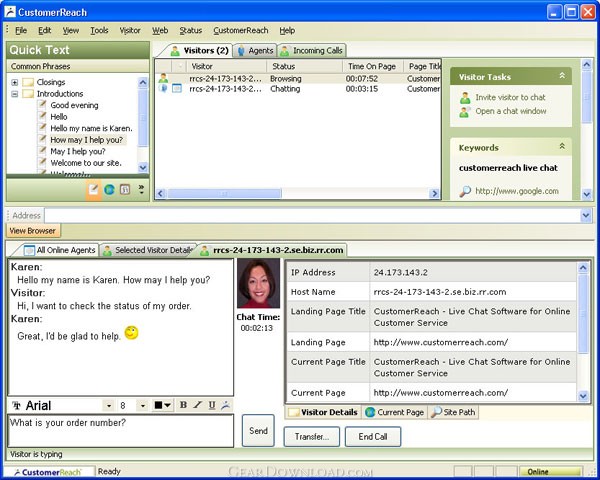
Task: Click the Quick Text list scroll down arrow
Action: 143,167
